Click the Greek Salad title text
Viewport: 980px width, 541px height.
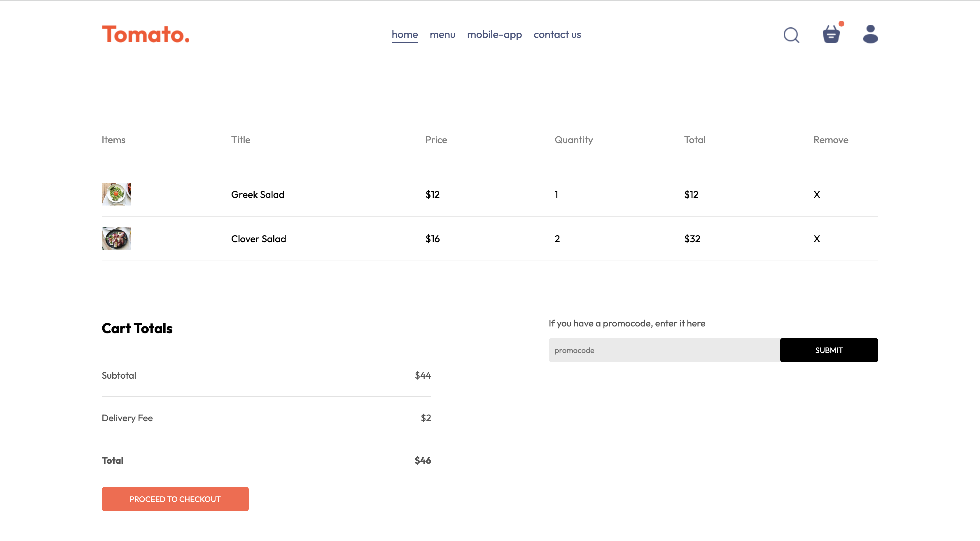(258, 195)
